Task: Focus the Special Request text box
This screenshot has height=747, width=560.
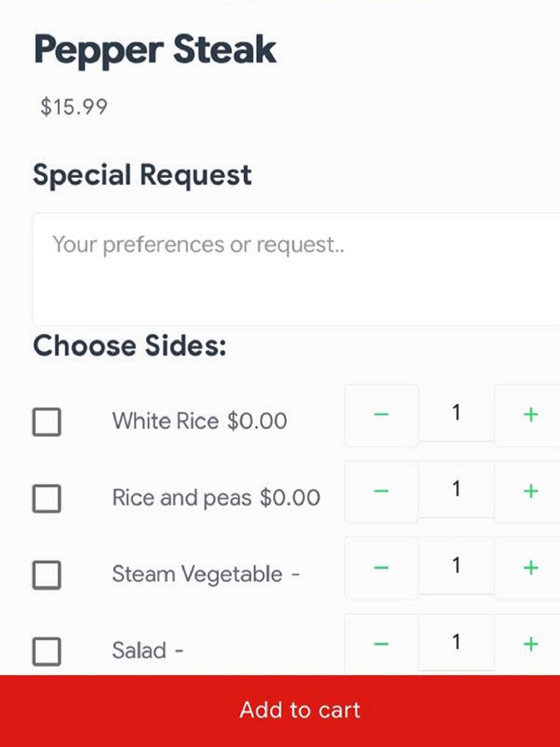Action: click(296, 269)
